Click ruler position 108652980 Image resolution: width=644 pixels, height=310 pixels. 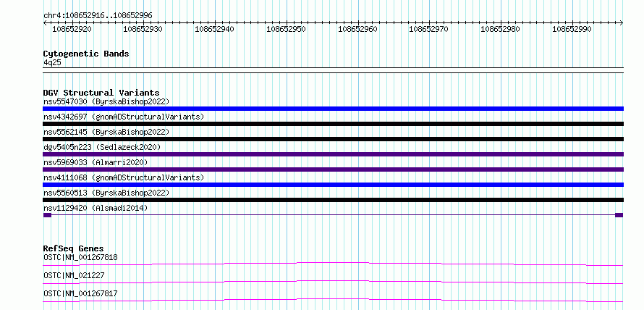click(x=500, y=29)
